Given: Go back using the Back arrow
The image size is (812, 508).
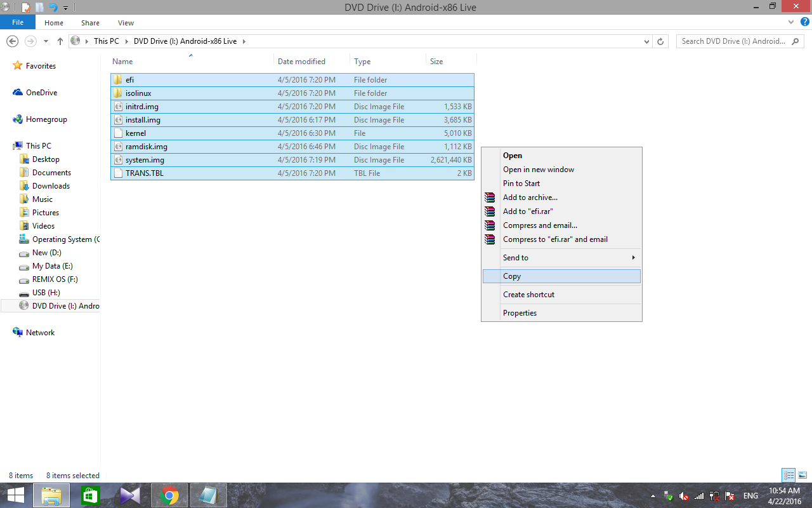Looking at the screenshot, I should click(12, 41).
